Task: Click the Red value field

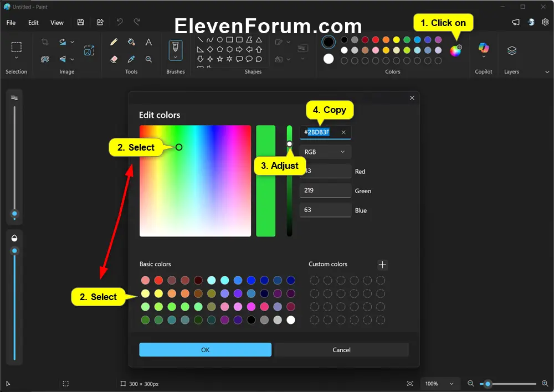Action: (x=325, y=171)
